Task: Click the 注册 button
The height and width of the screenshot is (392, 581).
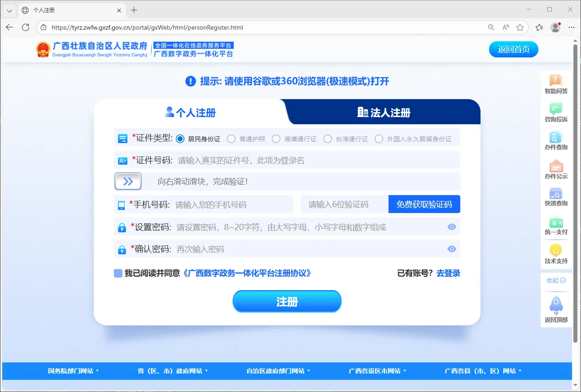Action: (x=287, y=301)
